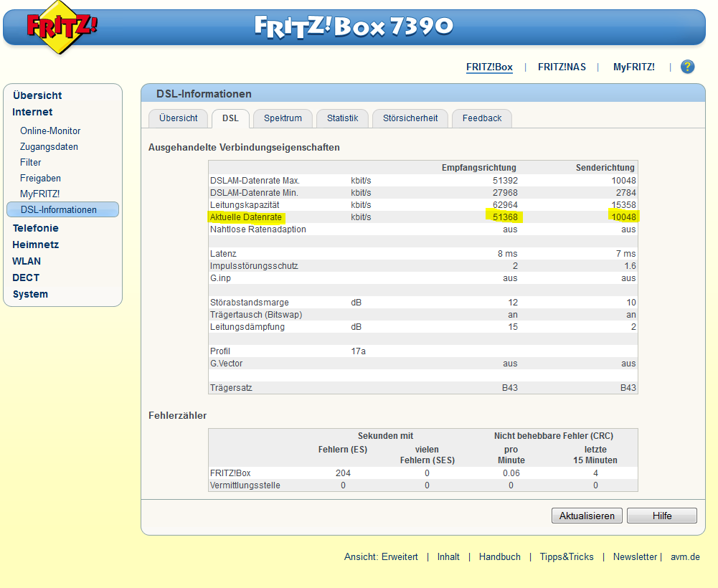
Task: Click the DSLAM min receive value 27968
Action: click(505, 193)
